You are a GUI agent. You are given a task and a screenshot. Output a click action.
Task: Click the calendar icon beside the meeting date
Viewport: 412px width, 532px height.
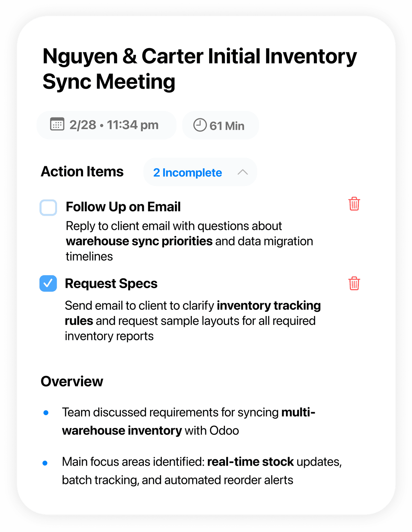(x=58, y=125)
